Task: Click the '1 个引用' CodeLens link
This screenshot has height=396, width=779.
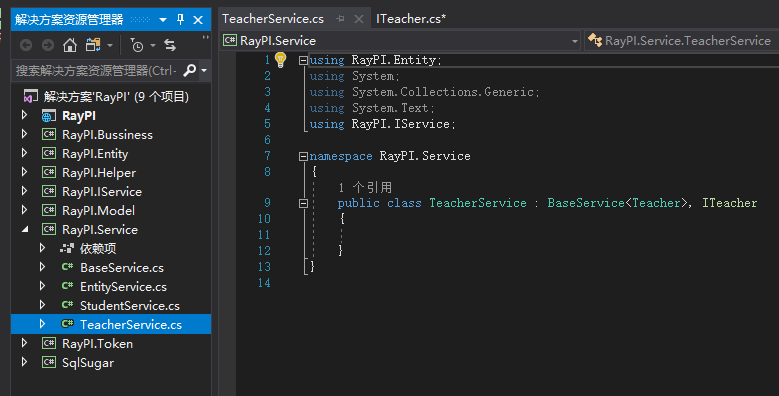Action: (x=365, y=187)
